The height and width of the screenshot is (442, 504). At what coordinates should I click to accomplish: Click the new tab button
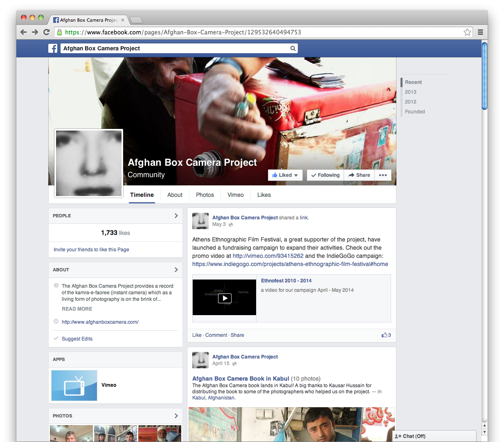tap(136, 20)
